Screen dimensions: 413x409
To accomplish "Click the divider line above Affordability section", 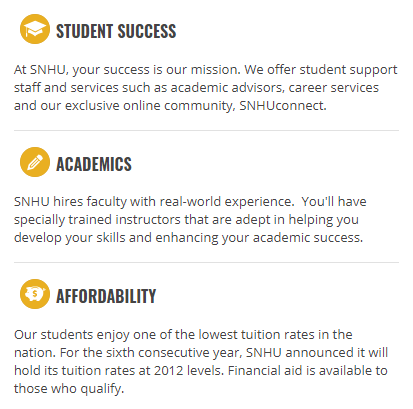I will coord(206,263).
